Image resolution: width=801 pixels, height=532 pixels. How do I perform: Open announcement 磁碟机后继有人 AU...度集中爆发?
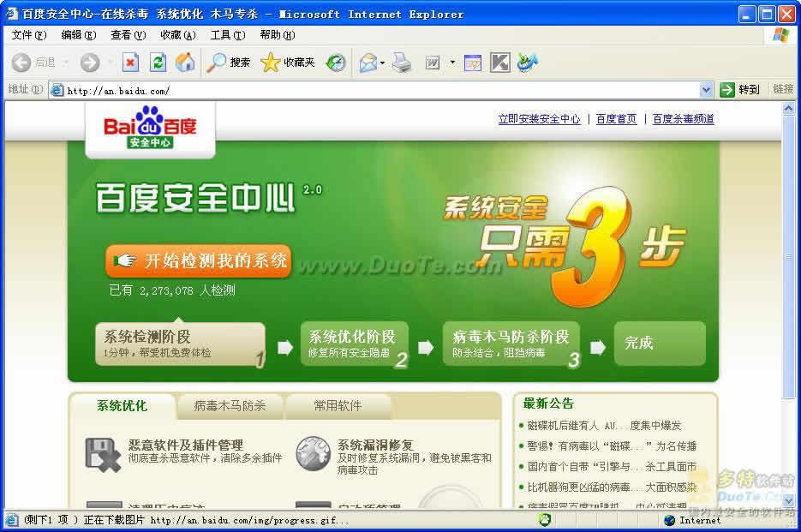point(604,426)
